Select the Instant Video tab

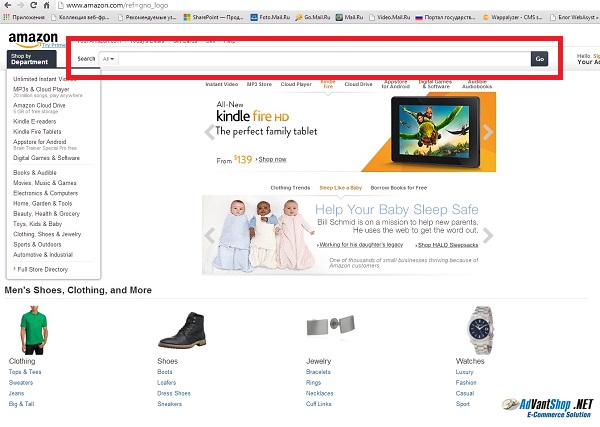tap(222, 84)
